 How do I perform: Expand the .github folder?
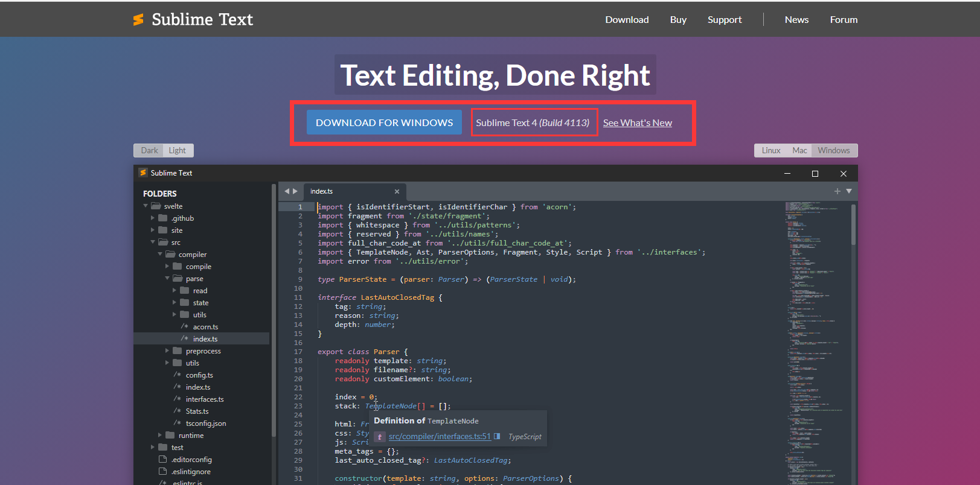coord(153,218)
